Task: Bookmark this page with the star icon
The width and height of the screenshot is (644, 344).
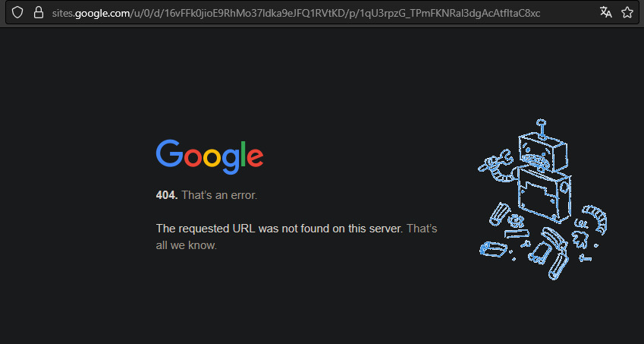Action: (x=627, y=13)
